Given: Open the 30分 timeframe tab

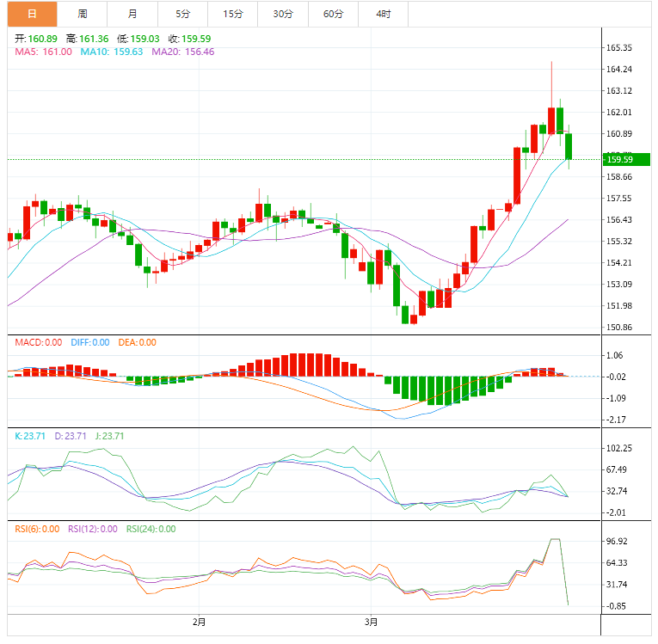Looking at the screenshot, I should click(283, 14).
